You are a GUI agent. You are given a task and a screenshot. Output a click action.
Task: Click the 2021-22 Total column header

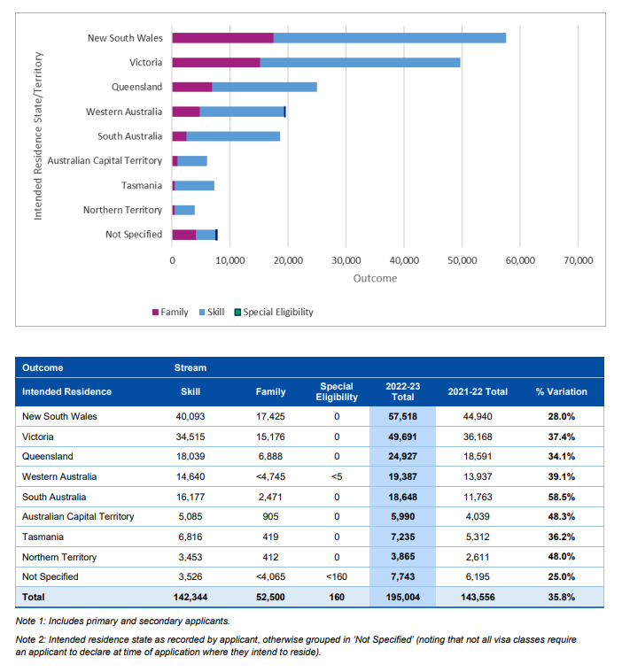478,391
